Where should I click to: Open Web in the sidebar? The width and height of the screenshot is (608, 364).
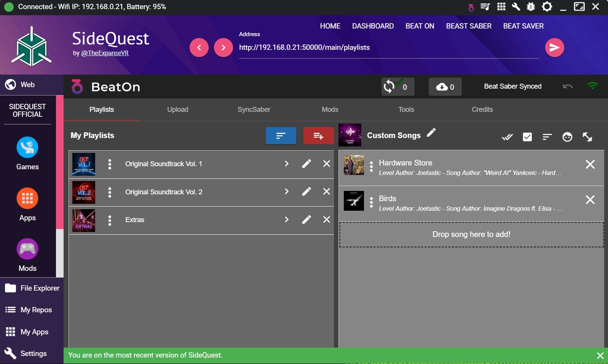click(32, 84)
